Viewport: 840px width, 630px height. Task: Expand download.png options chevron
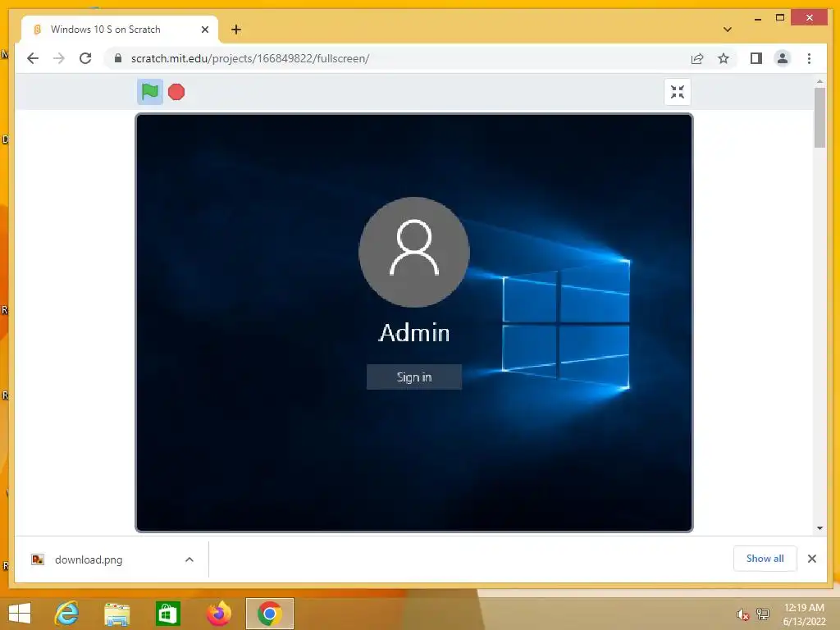[x=189, y=559]
